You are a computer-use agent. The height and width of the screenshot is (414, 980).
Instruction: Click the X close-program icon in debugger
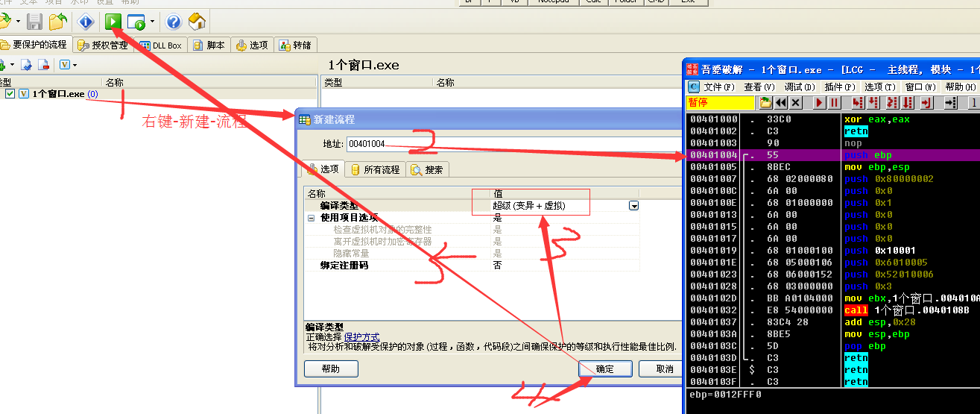pyautogui.click(x=795, y=102)
